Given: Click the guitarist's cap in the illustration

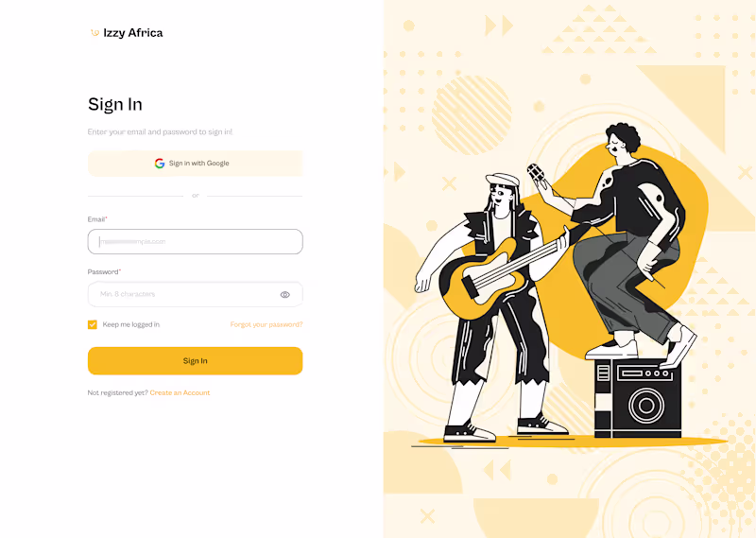Looking at the screenshot, I should [x=503, y=180].
